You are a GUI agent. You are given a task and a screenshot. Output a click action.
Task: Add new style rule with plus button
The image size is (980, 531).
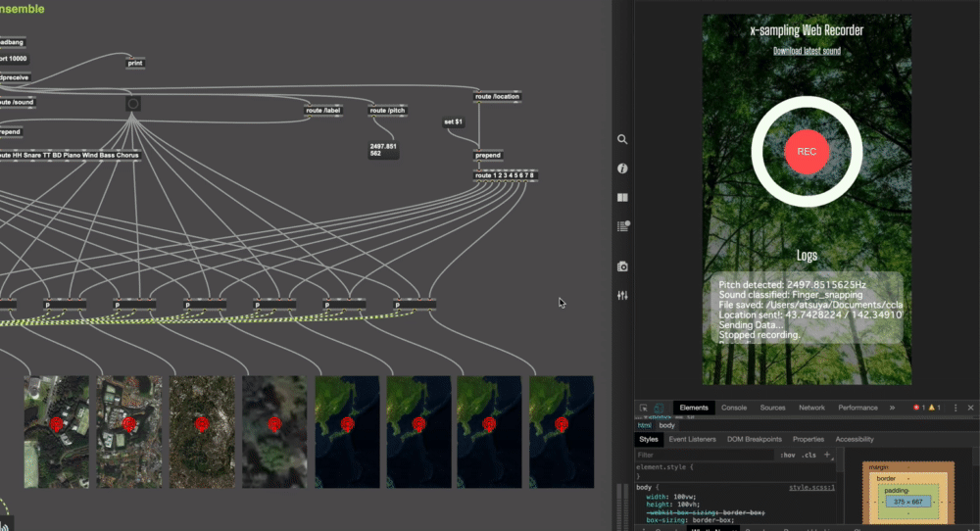point(828,456)
